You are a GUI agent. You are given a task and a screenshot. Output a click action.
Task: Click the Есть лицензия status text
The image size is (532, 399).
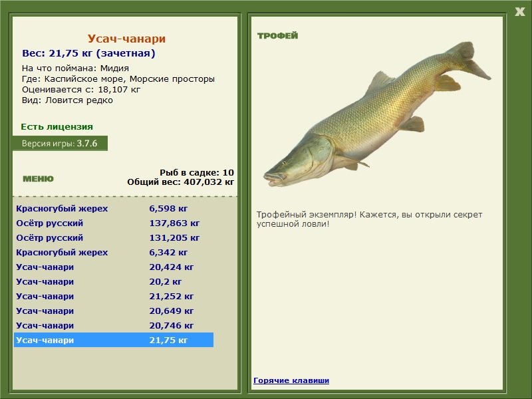click(57, 126)
